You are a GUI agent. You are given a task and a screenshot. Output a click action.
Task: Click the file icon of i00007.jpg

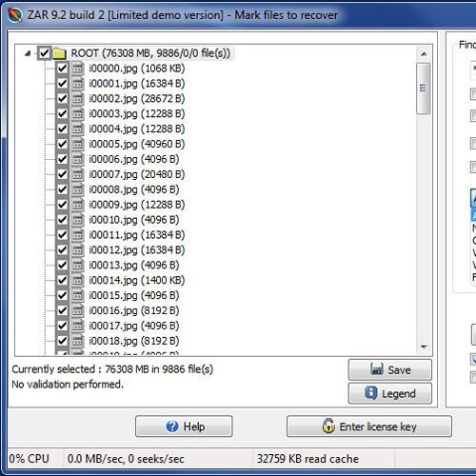[x=77, y=174]
